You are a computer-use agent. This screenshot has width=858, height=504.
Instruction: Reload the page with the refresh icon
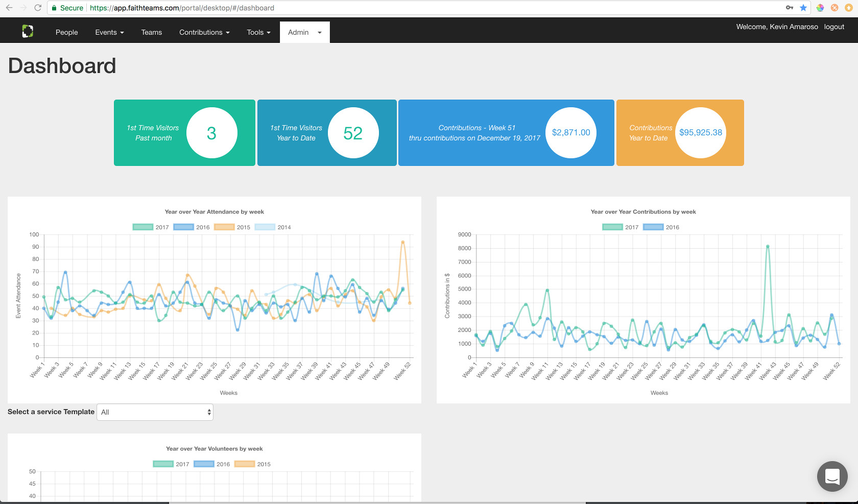38,8
